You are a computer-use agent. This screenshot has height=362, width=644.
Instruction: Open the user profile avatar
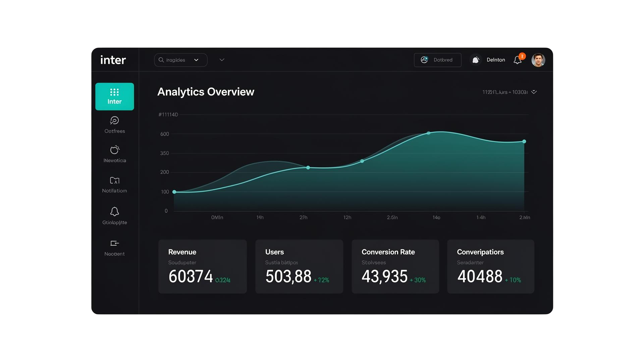[538, 60]
